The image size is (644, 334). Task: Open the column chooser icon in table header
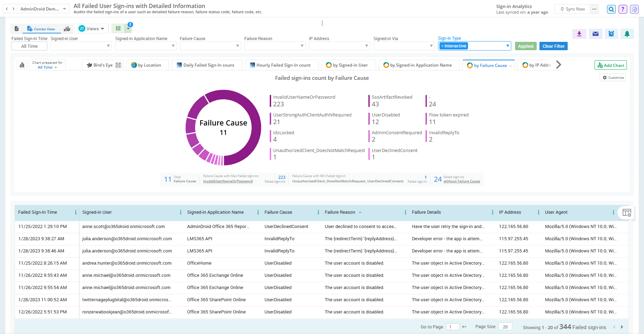tap(627, 212)
